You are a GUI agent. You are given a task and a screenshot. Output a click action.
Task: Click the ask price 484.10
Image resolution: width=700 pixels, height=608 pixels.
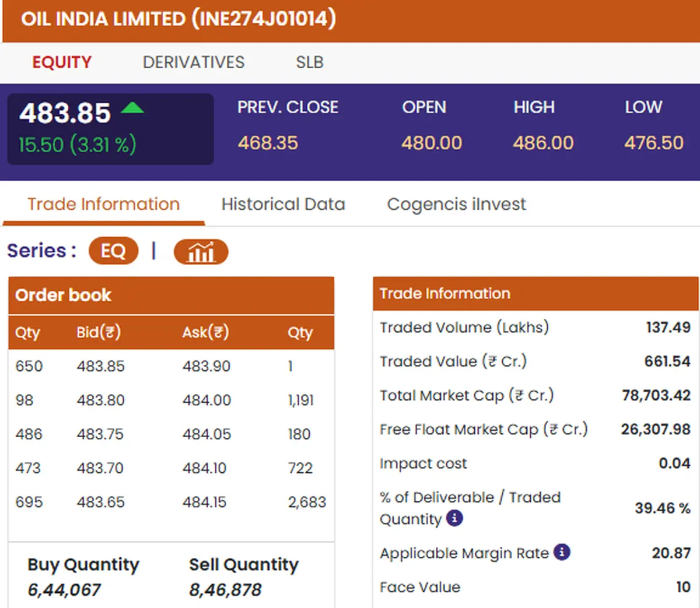[x=205, y=468]
